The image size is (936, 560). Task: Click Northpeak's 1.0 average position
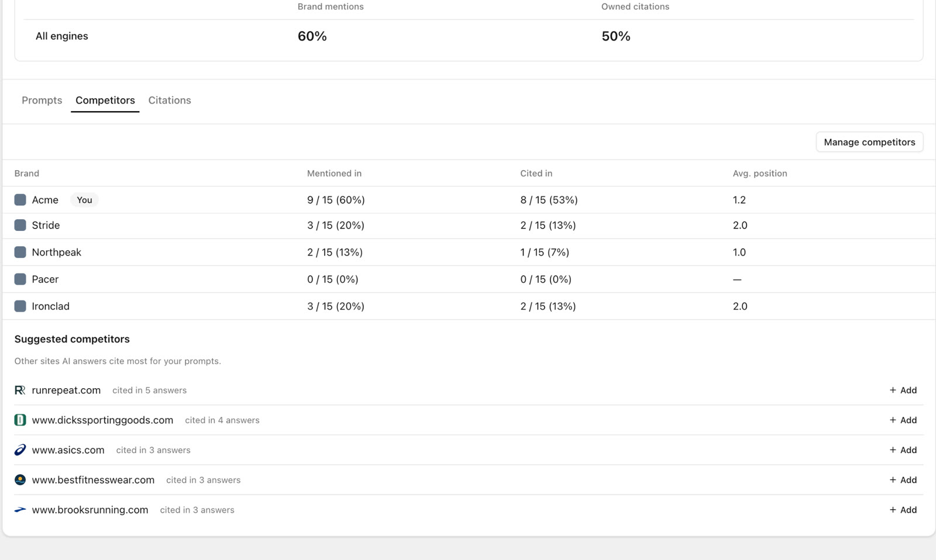point(739,252)
